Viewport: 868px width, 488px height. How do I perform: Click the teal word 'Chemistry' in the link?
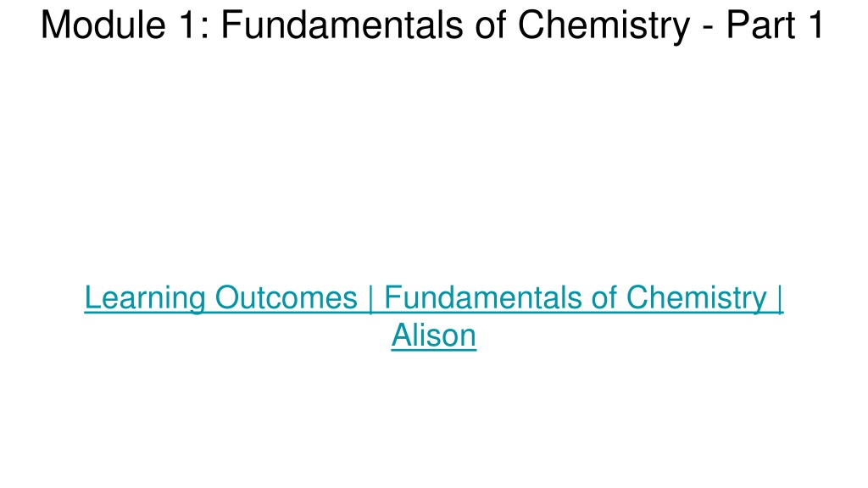tap(696, 299)
